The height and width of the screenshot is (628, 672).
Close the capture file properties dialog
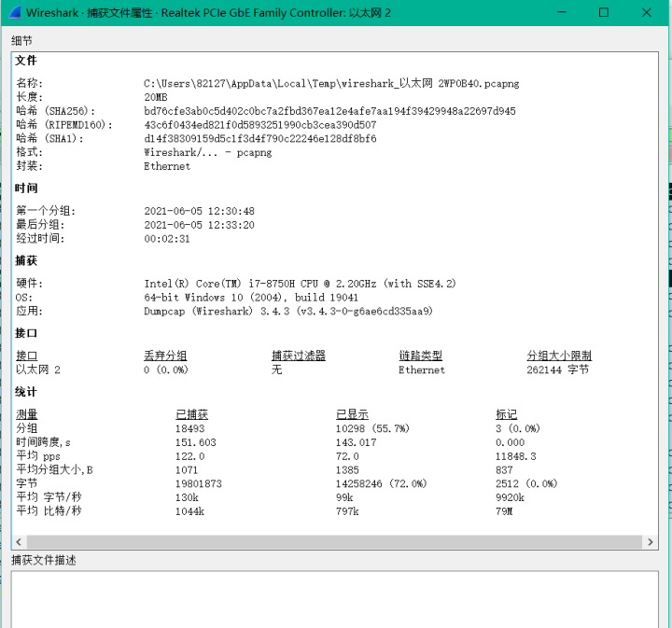646,12
